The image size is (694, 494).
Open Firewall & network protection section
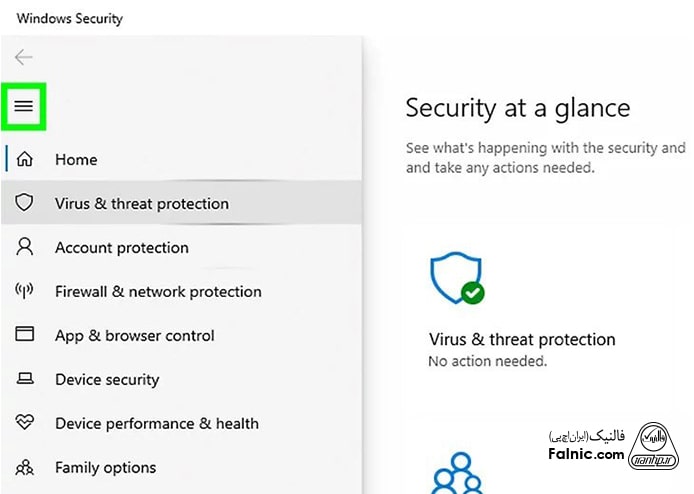point(158,292)
